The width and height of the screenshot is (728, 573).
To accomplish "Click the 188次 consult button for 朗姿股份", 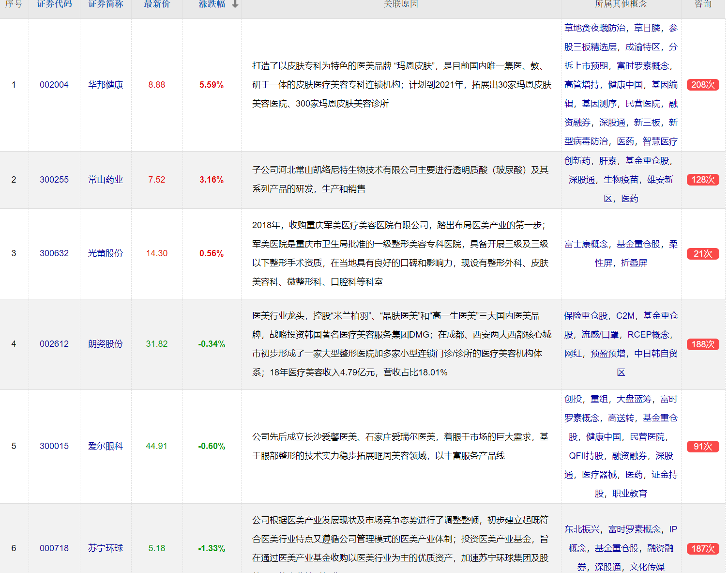I will point(703,344).
